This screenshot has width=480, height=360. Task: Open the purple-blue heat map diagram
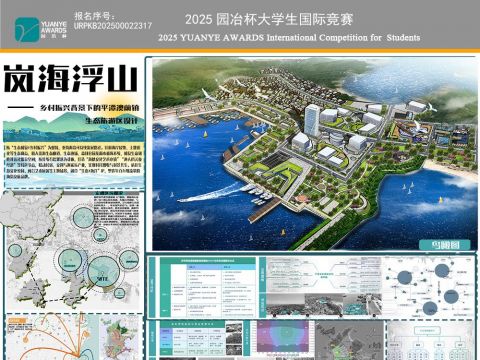click(283, 337)
